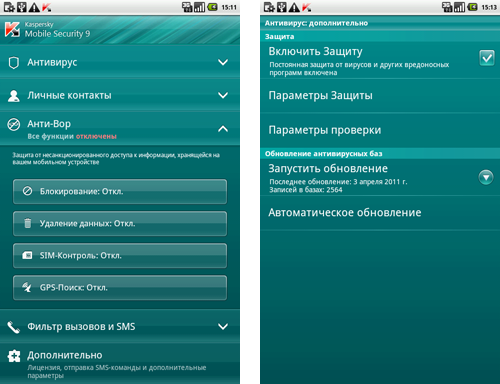
Task: Tap the signal strength icon in the left status bar
Action: click(199, 7)
